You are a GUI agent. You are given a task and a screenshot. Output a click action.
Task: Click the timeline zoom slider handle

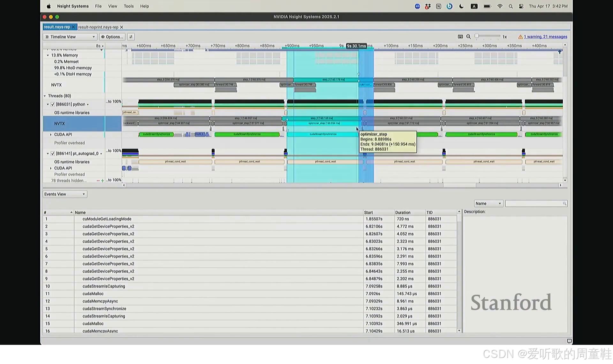pos(477,36)
